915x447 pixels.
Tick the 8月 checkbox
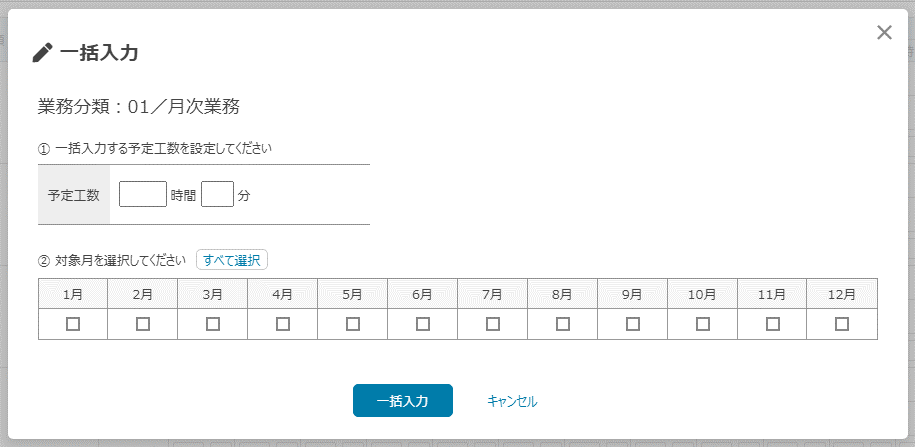click(563, 324)
